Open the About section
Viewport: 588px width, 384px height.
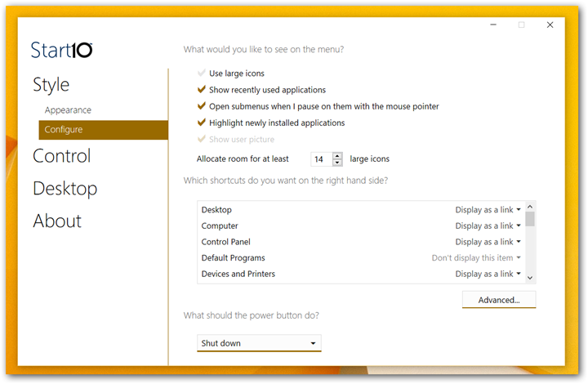click(x=57, y=221)
